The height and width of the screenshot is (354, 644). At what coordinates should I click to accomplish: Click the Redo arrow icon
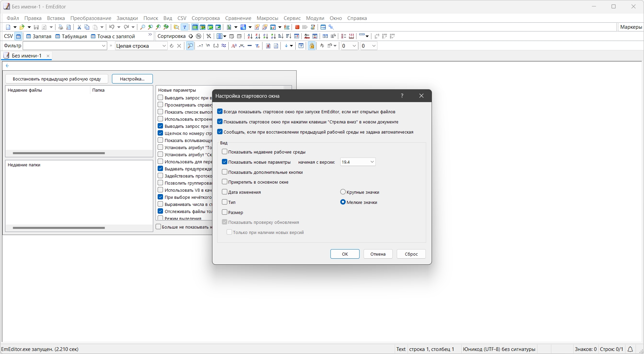tap(127, 27)
